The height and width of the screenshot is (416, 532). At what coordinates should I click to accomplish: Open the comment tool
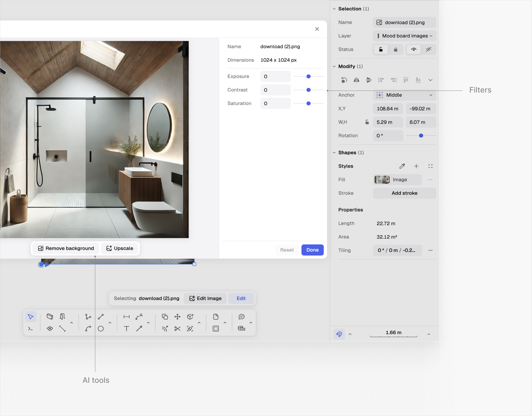click(241, 317)
